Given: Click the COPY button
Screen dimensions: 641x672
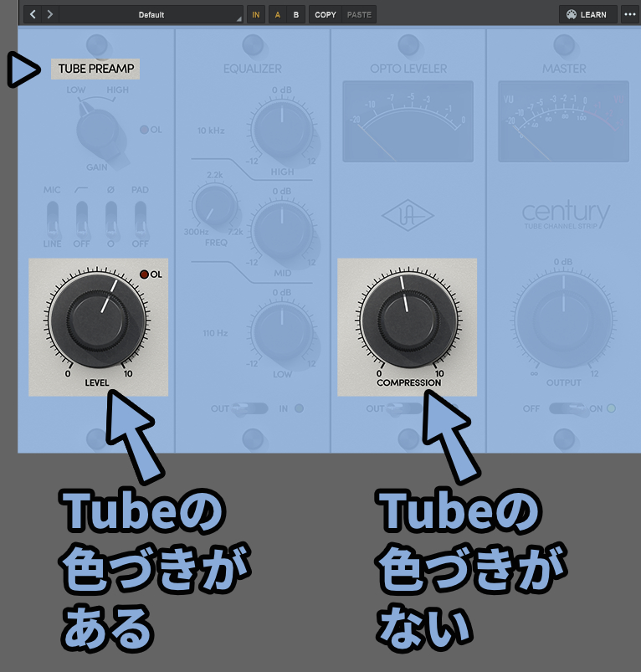Looking at the screenshot, I should click(326, 14).
